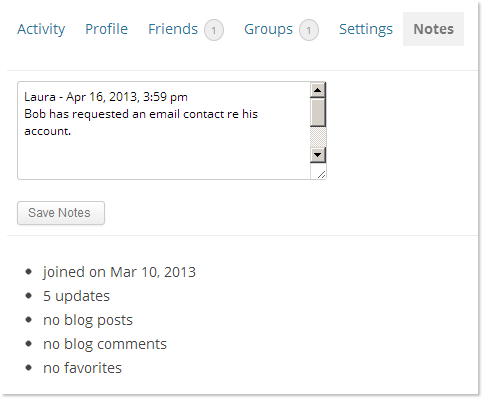Click the 'joined on Mar 10, 2013' item
This screenshot has width=483, height=399.
(x=119, y=272)
